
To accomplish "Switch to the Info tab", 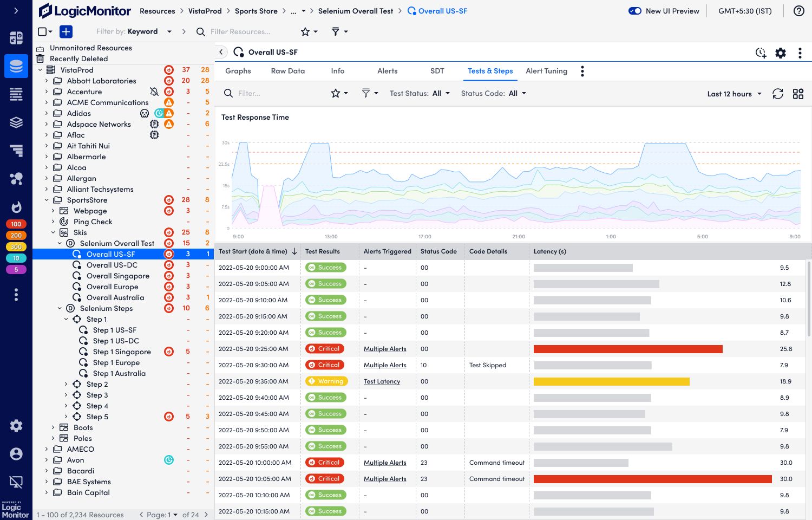I will coord(338,71).
